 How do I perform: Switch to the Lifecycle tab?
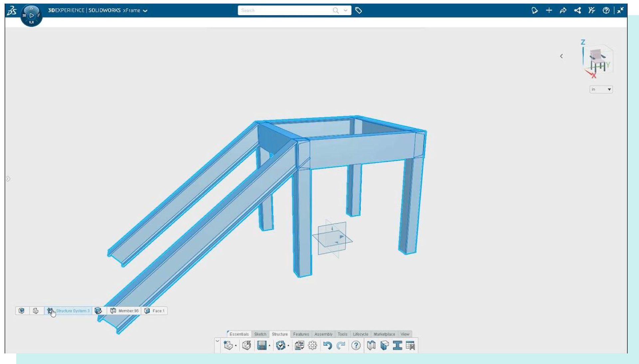coord(360,334)
